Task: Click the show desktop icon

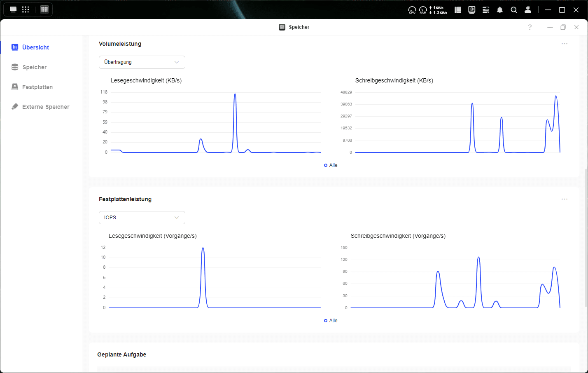Action: click(13, 9)
